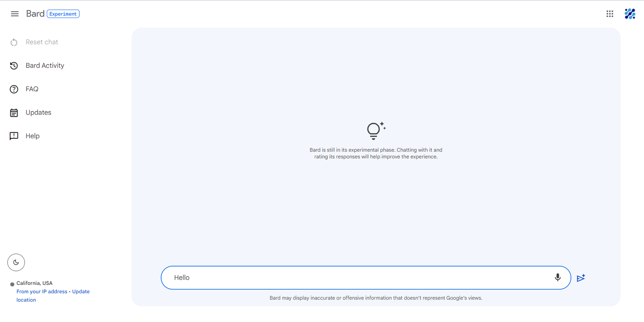Image resolution: width=644 pixels, height=322 pixels.
Task: Open the Google apps grid
Action: (610, 14)
